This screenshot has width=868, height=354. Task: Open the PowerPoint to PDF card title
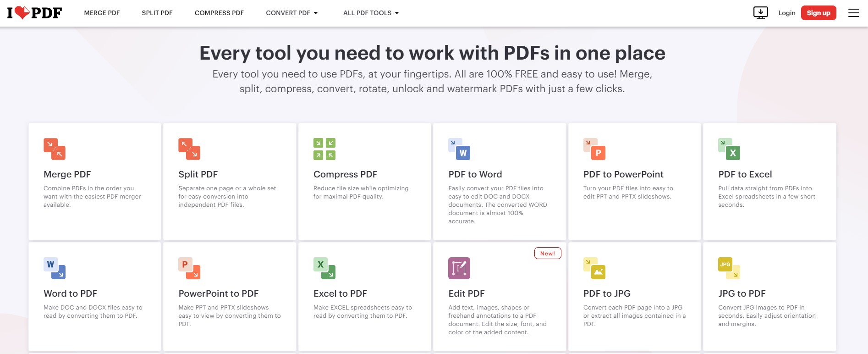219,293
